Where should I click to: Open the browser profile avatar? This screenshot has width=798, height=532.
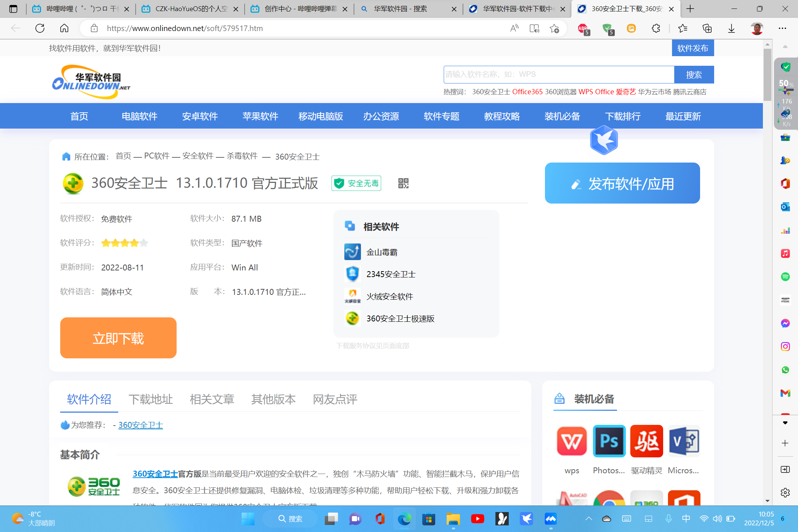(757, 28)
